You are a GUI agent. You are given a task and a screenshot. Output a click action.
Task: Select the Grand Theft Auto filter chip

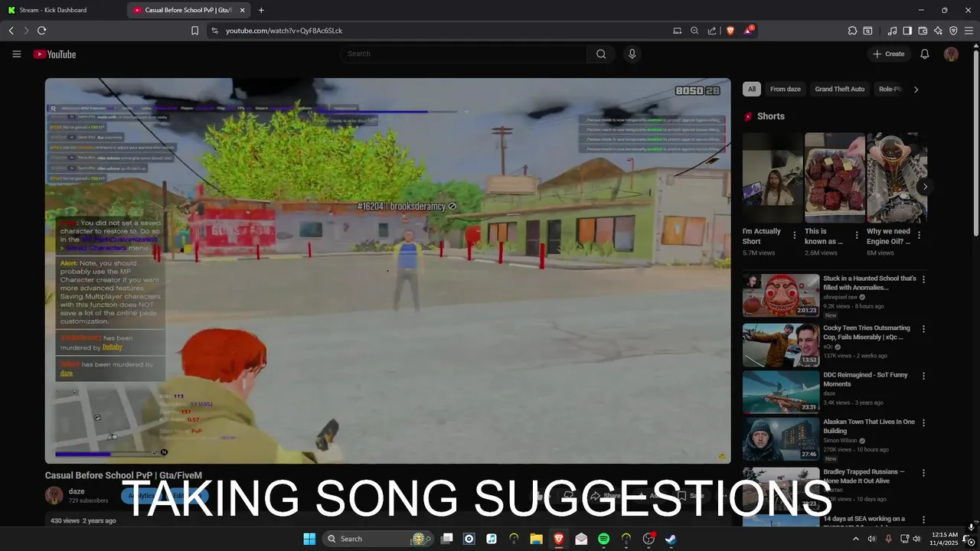[839, 89]
